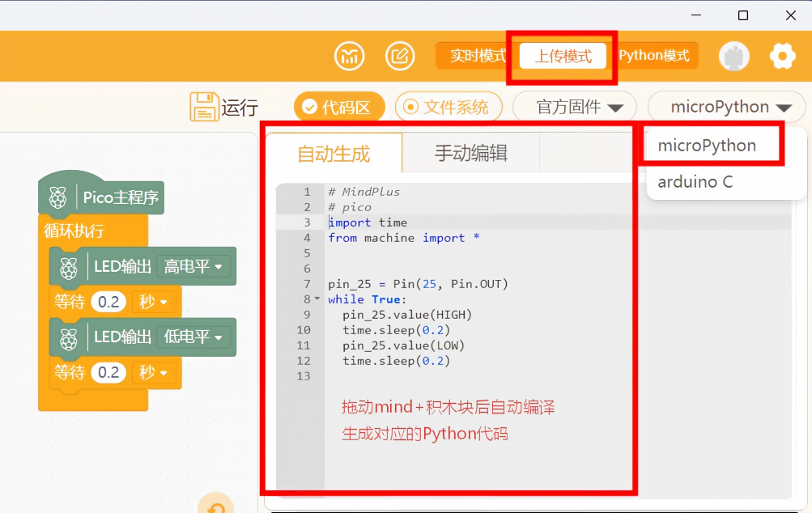Click code line pin_25.value(HIGH)

407,315
